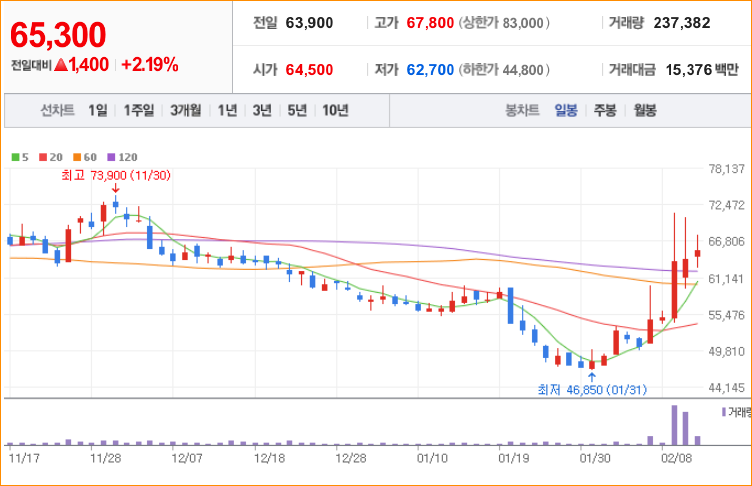This screenshot has width=752, height=486.
Task: Select the 주봉 candlestick chart
Action: click(x=605, y=110)
